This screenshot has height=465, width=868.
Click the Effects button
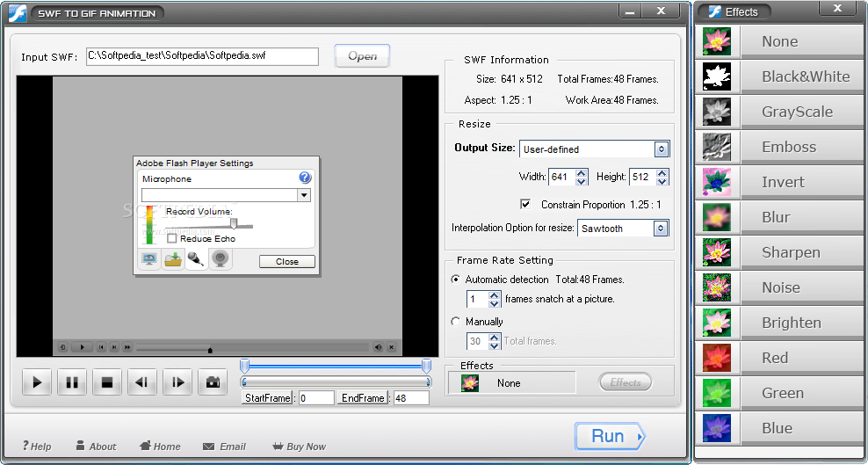click(x=625, y=382)
